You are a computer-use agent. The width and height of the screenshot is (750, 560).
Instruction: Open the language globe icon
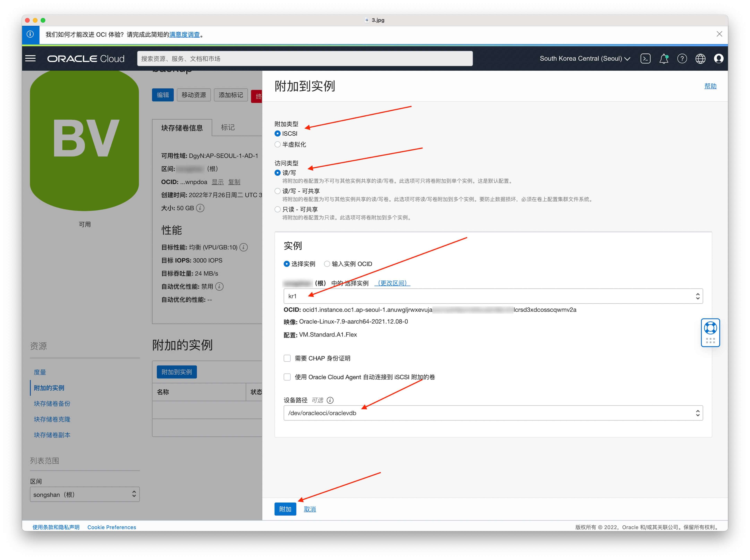tap(700, 59)
